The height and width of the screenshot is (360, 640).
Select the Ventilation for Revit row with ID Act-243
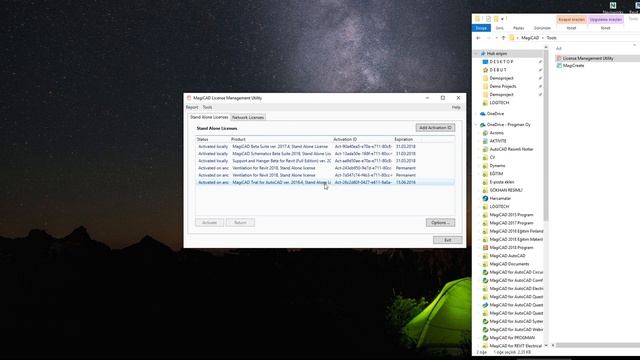pyautogui.click(x=325, y=168)
